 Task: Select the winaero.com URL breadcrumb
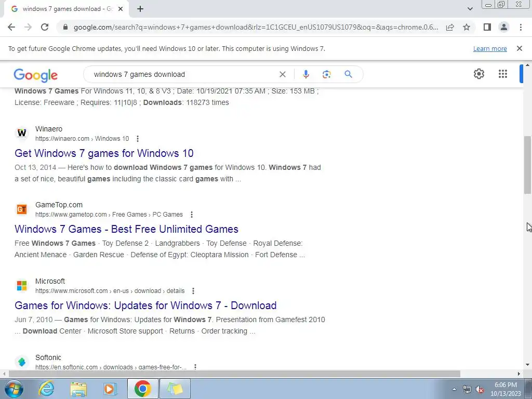tap(82, 138)
